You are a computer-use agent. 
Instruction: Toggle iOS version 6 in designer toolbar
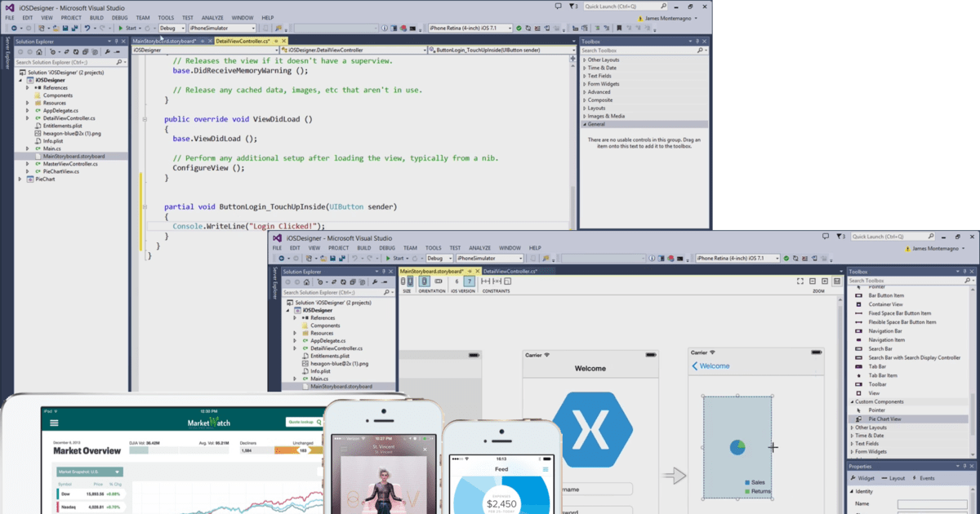point(457,281)
